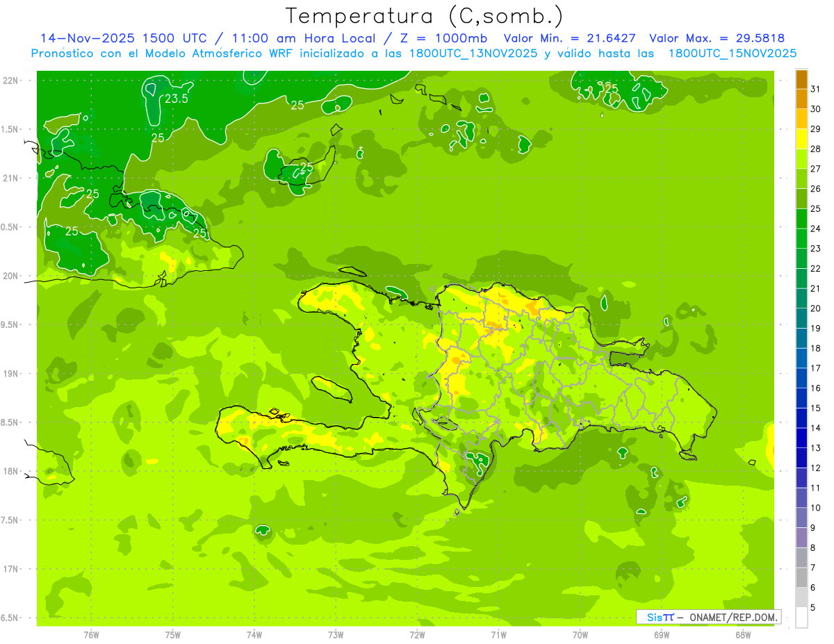Click the color scale label '27'
Image resolution: width=834 pixels, height=644 pixels.
[815, 169]
